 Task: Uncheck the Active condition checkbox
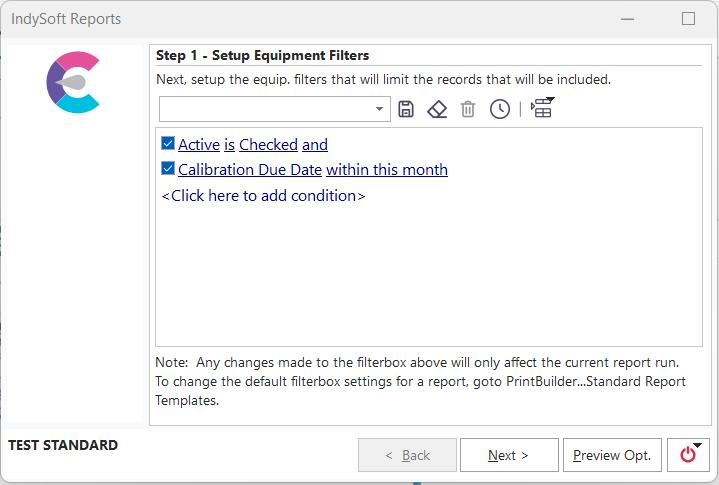click(x=168, y=144)
